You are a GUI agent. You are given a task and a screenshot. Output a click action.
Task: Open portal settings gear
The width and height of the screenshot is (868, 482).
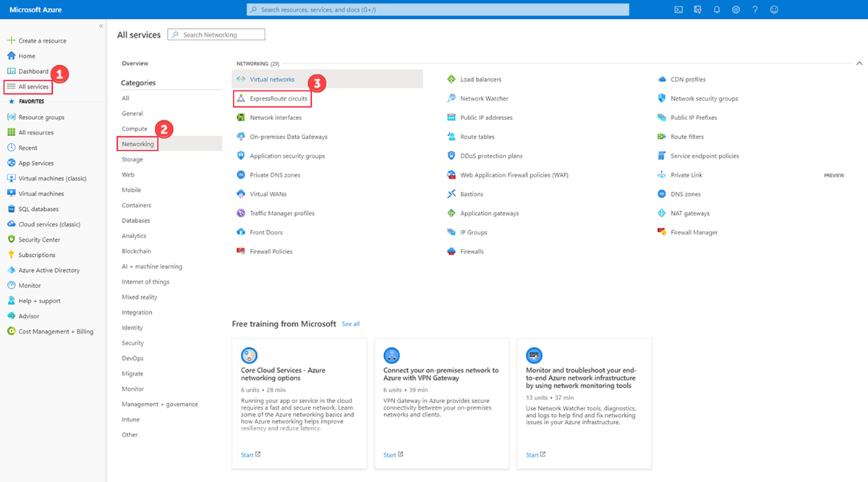click(736, 9)
